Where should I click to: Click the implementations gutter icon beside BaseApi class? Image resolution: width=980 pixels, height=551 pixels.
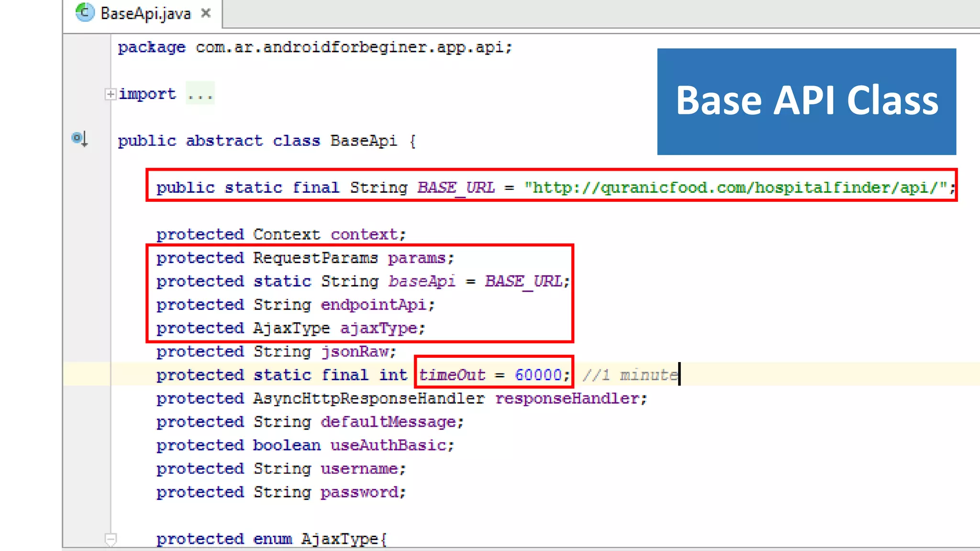coord(79,139)
